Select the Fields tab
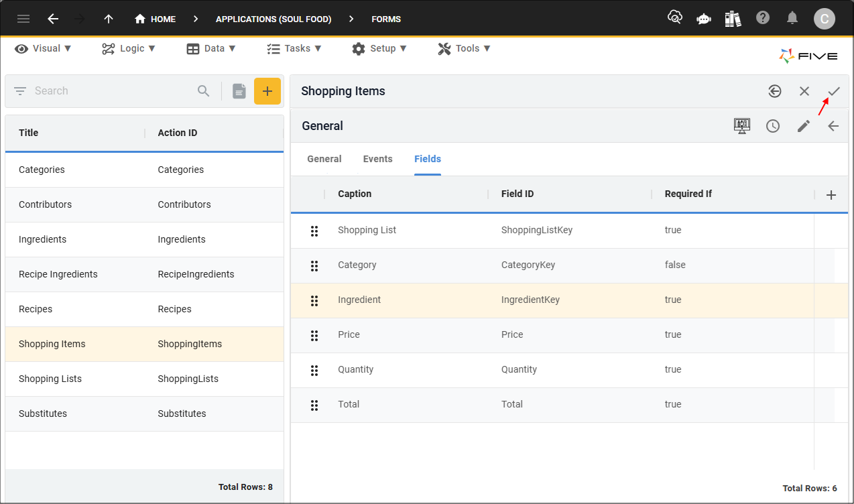This screenshot has height=504, width=854. coord(428,159)
